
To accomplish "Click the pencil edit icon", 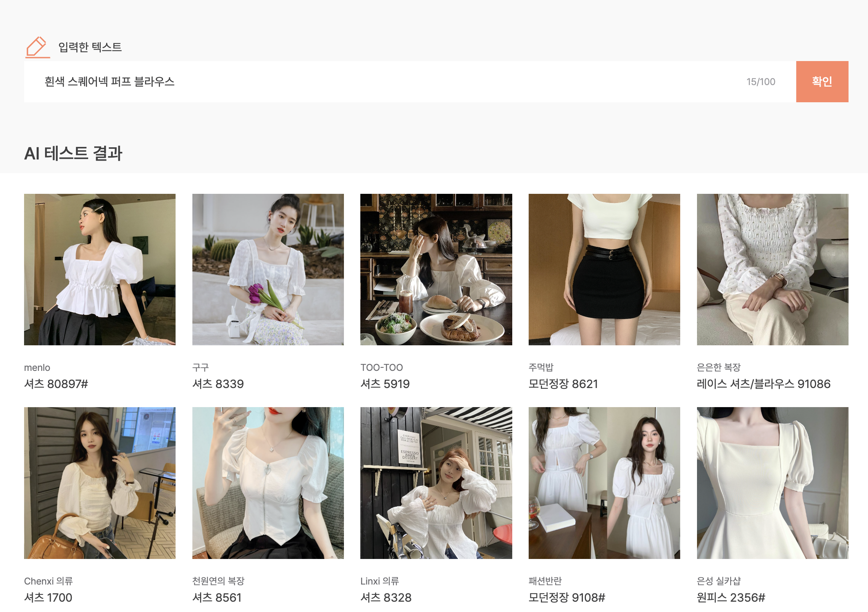I will 37,47.
